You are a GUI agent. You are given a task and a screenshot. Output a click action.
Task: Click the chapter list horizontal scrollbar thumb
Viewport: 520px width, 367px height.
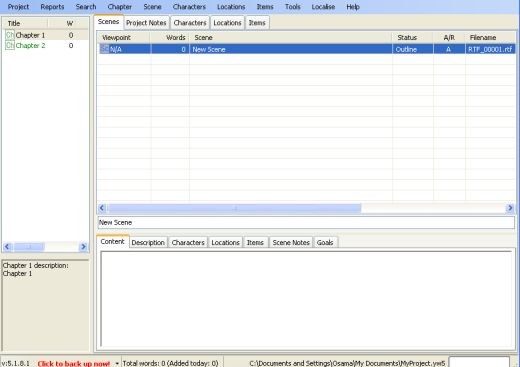tap(29, 247)
